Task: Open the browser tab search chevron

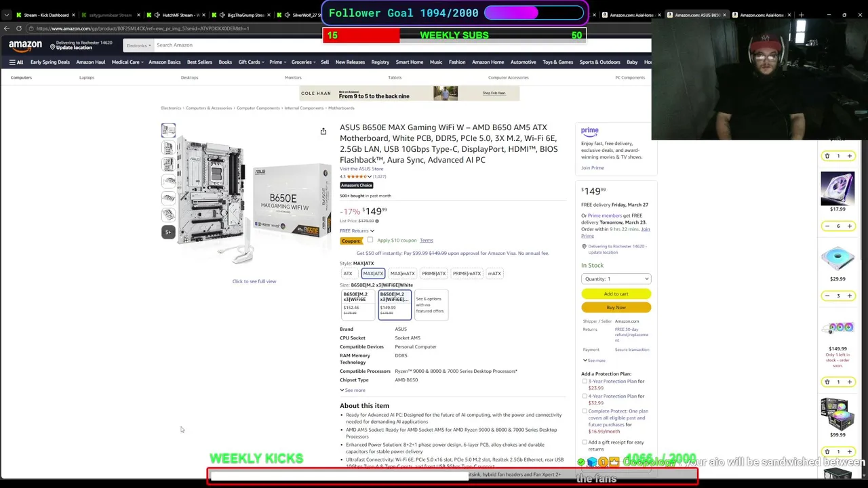Action: coord(6,15)
